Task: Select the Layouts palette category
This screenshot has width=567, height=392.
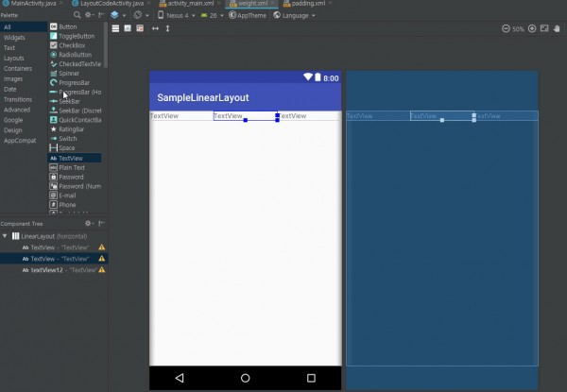Action: click(x=24, y=59)
